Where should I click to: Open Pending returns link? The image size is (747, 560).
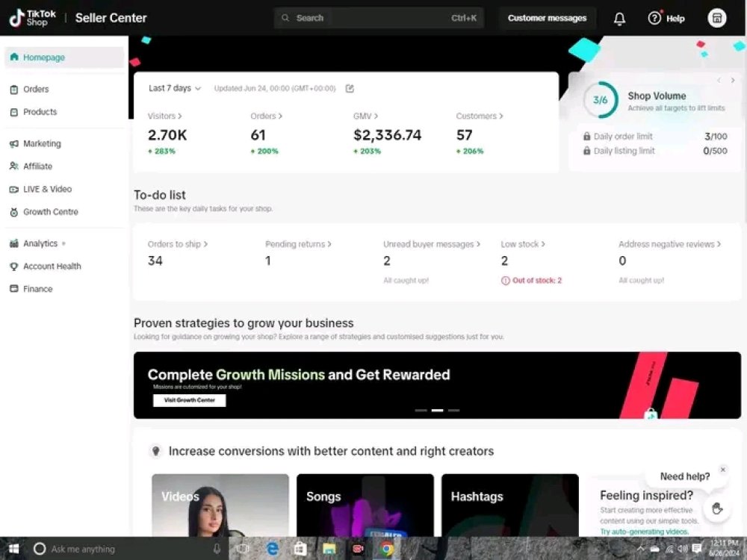coord(298,244)
